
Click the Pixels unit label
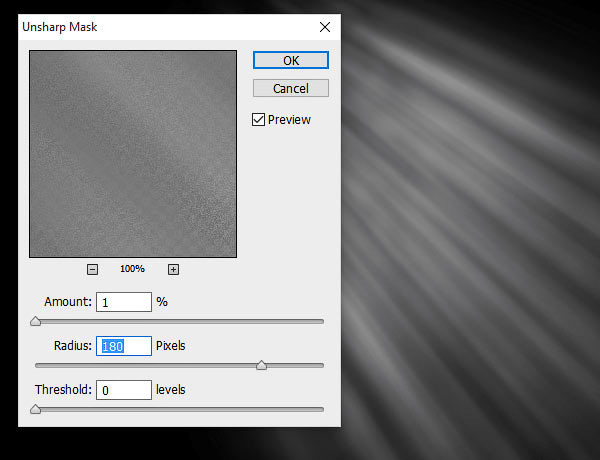171,346
